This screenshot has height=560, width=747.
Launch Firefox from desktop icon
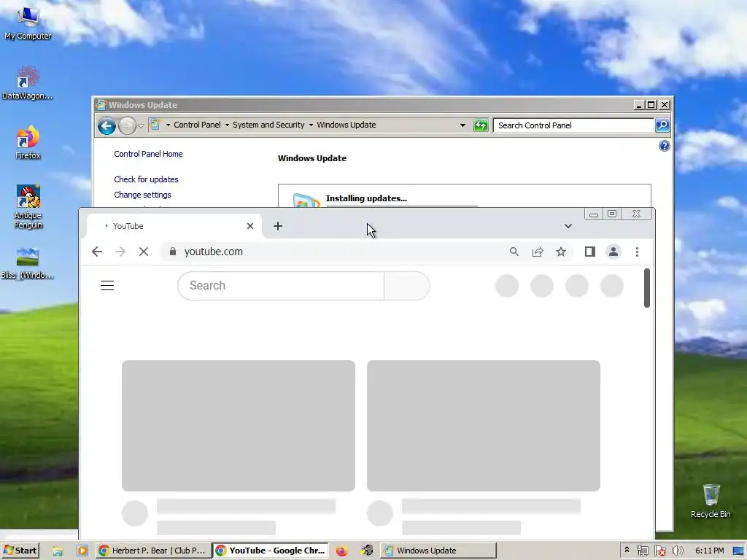tap(28, 142)
